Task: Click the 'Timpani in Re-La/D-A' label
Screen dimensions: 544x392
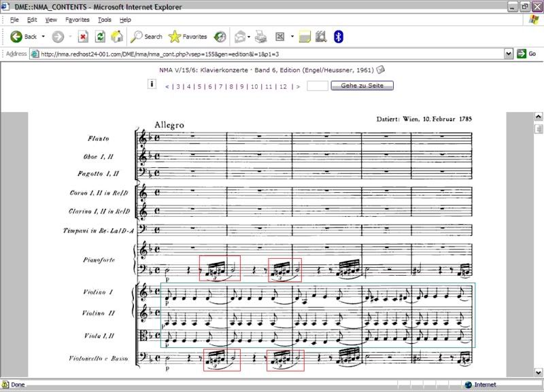Action: [x=98, y=230]
